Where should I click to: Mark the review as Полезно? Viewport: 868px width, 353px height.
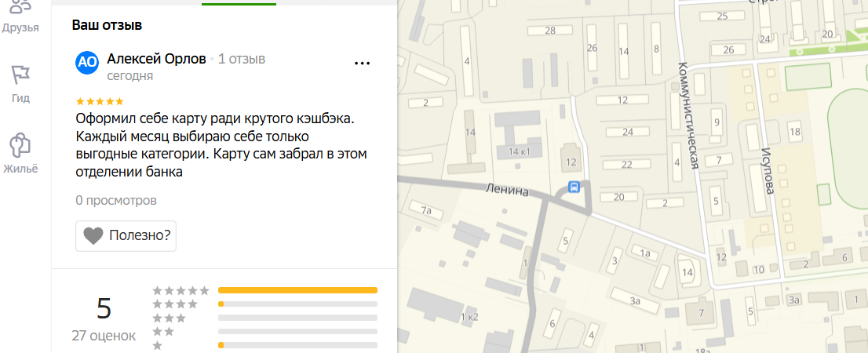click(x=126, y=235)
